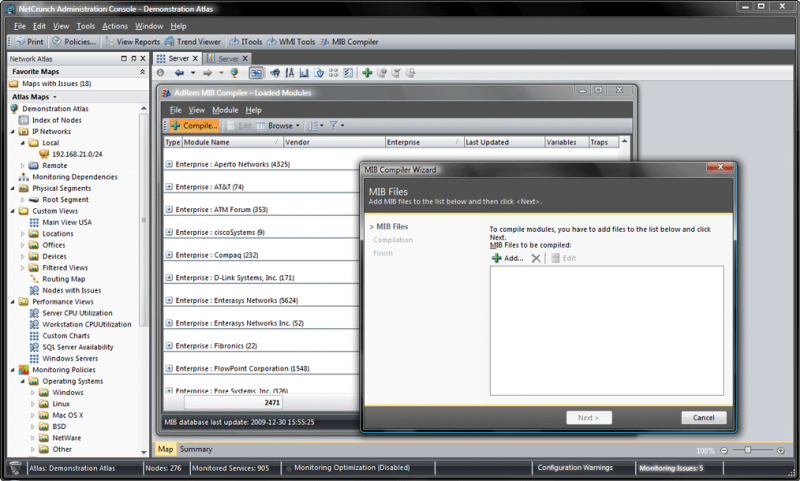Image resolution: width=800 pixels, height=481 pixels.
Task: Click the Print toolbar button
Action: click(30, 42)
